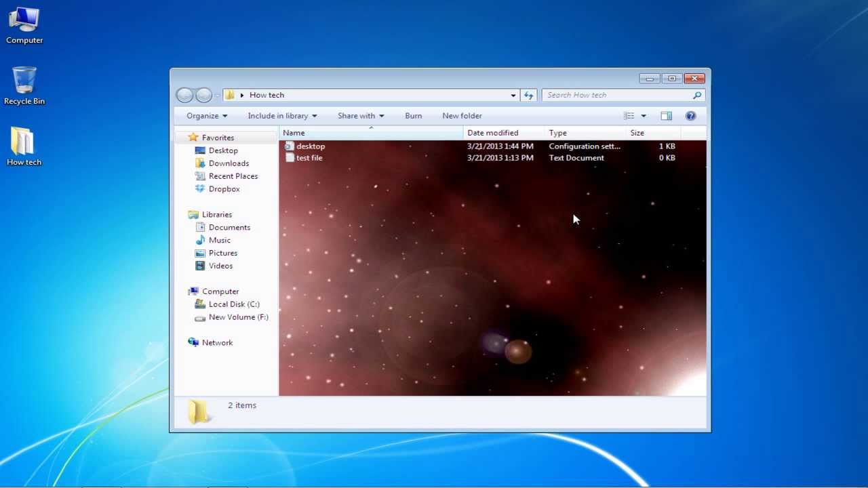Change your view icon in toolbar

(629, 116)
